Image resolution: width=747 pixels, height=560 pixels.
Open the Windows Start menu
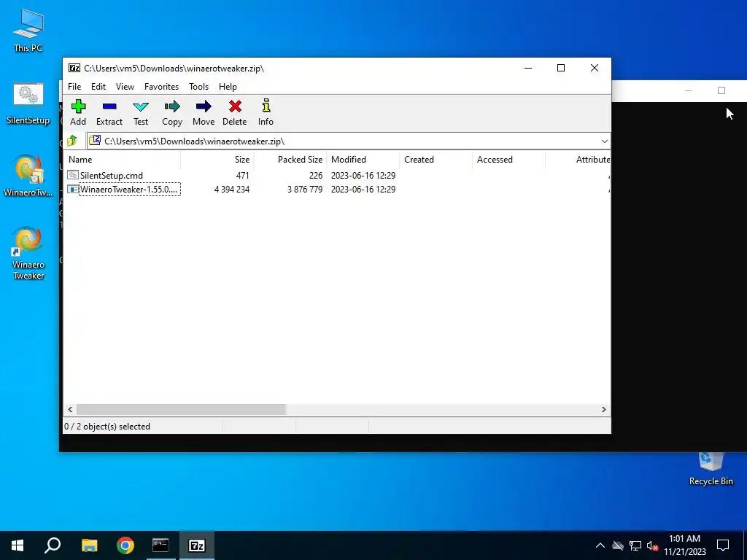coord(18,545)
